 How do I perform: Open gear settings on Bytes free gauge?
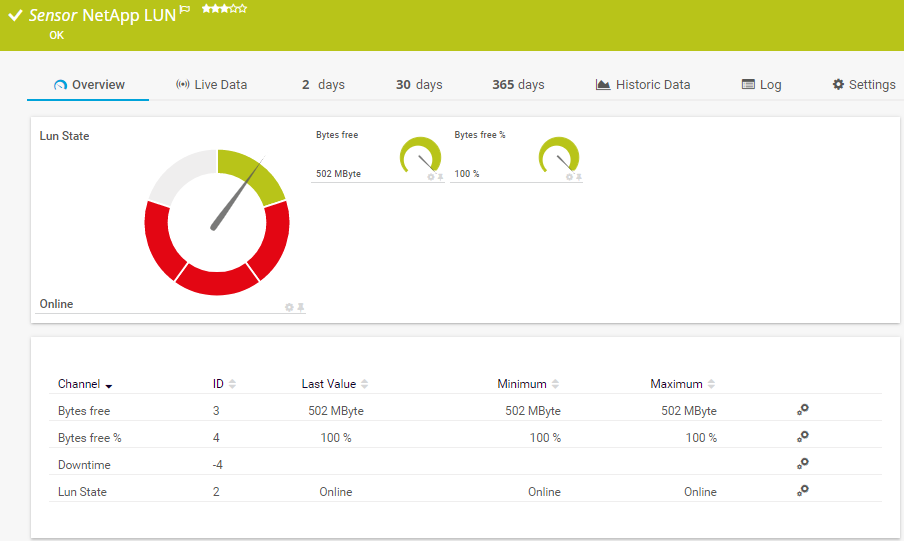431,177
